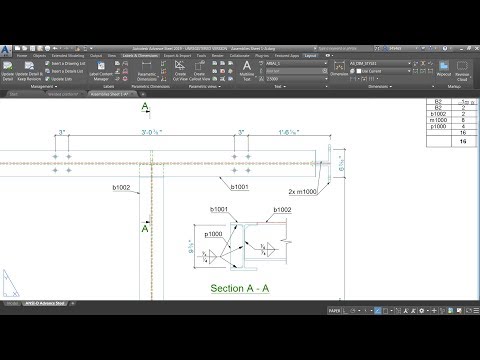Select Parametric Dimensions tool

click(147, 71)
